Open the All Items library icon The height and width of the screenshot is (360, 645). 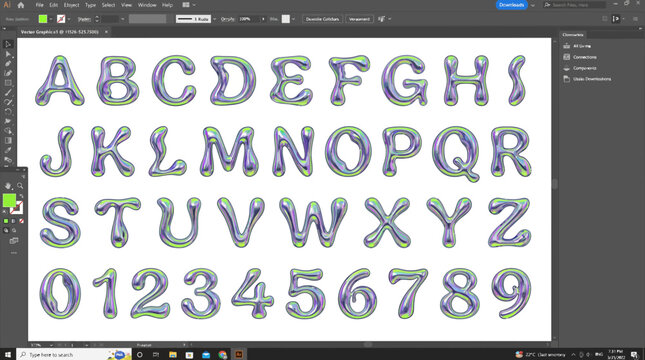[566, 46]
